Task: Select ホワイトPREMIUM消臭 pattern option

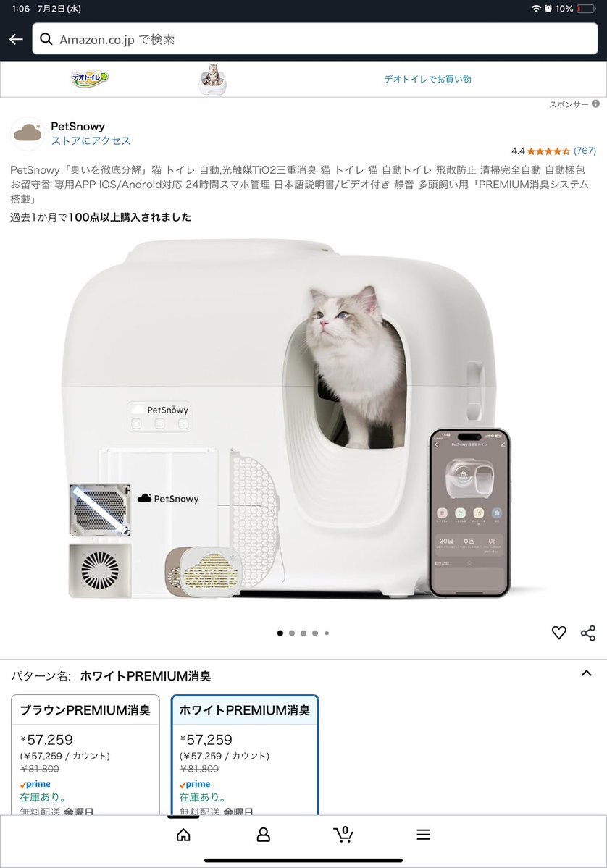Action: tap(245, 754)
